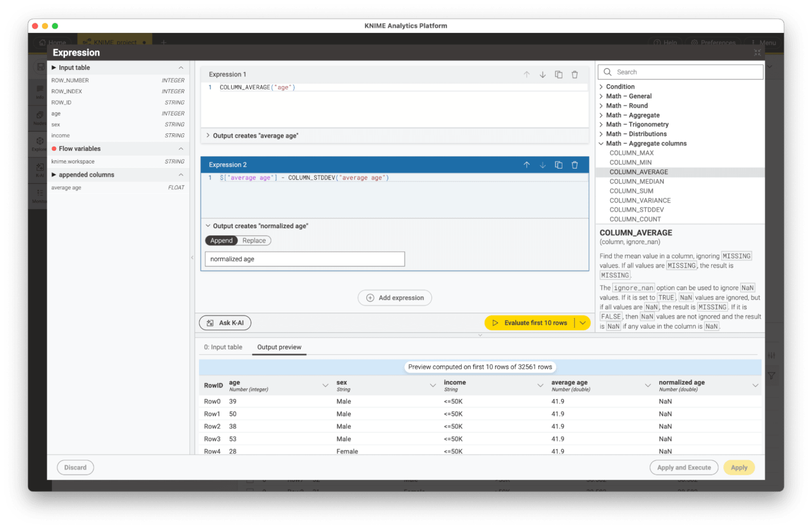Click Ask K-AI button
This screenshot has height=529, width=812.
[225, 323]
